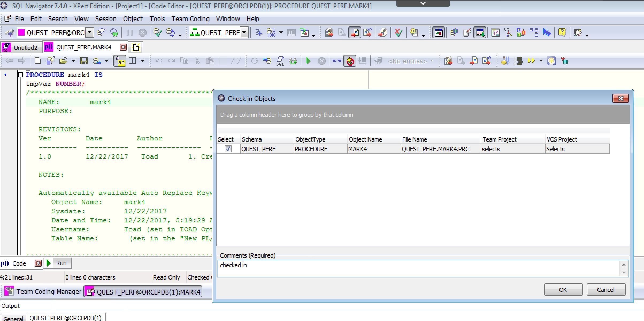The width and height of the screenshot is (644, 321).
Task: Uncheck the Select checkbox for MARK4
Action: [x=228, y=149]
